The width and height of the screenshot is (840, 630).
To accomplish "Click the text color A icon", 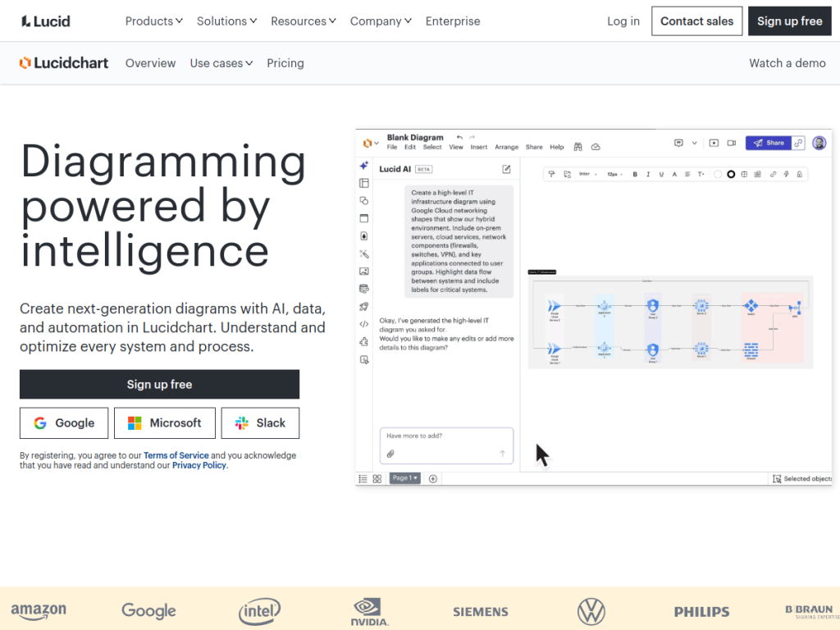I will [674, 174].
